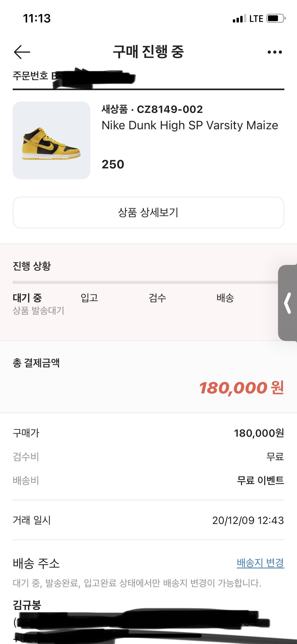Tap the product code CZ8149-002
297x644 pixels.
point(170,109)
